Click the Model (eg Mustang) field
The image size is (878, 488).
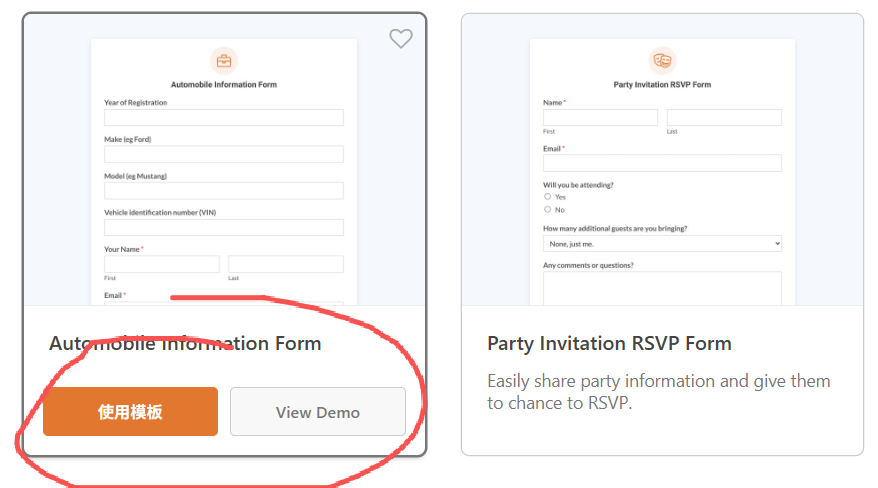[x=224, y=191]
